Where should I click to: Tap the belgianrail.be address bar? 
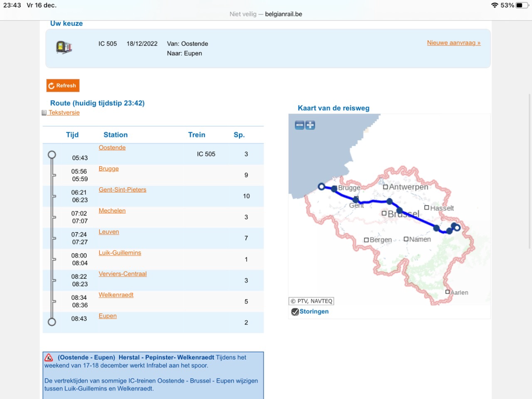tap(266, 14)
